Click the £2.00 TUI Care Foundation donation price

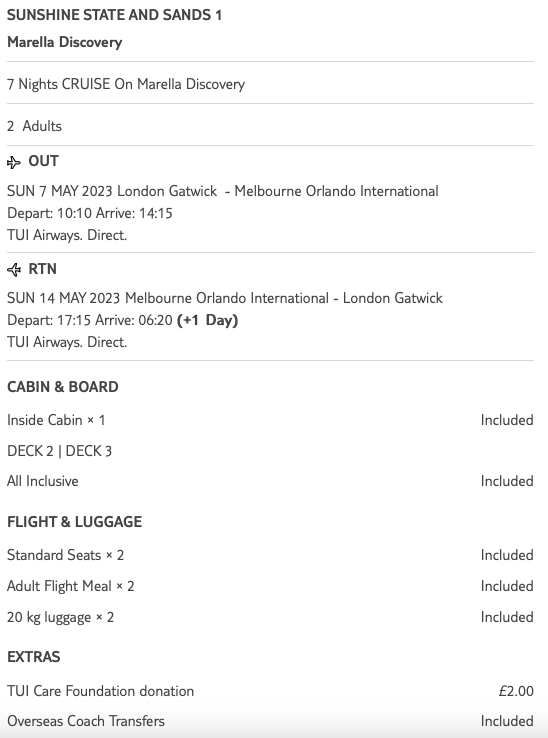click(516, 691)
